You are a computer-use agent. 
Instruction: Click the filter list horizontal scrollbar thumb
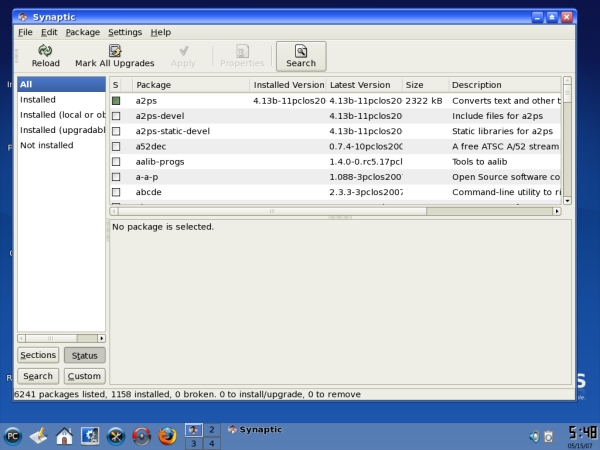(51, 338)
